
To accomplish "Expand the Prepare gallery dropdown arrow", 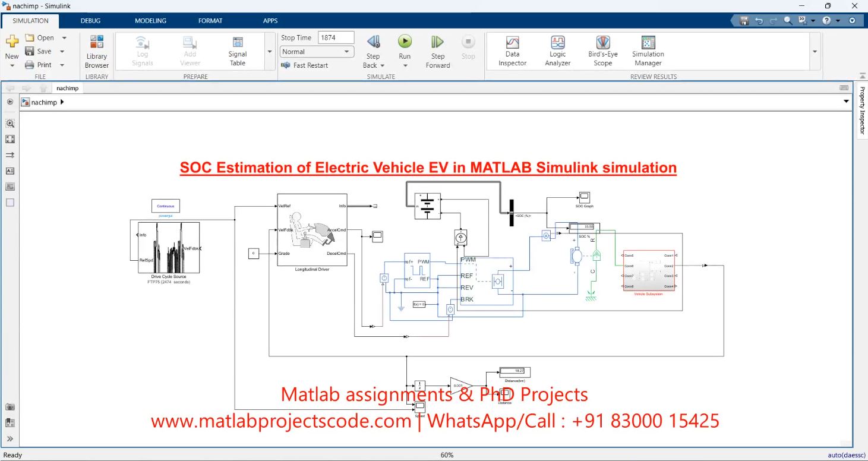I will 270,52.
